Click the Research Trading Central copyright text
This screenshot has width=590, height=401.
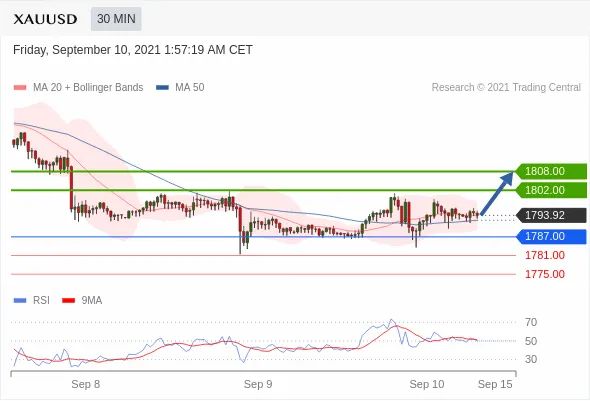(x=506, y=88)
